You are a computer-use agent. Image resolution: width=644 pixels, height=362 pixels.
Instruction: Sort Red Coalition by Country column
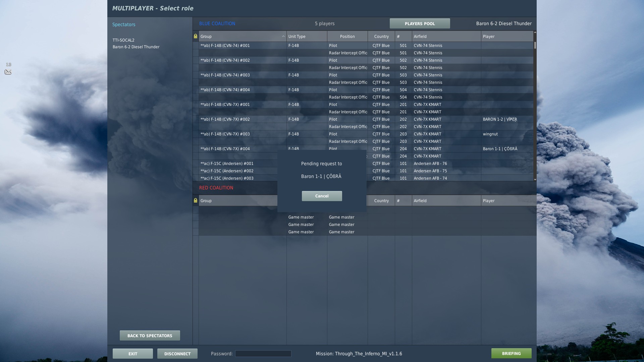[381, 200]
